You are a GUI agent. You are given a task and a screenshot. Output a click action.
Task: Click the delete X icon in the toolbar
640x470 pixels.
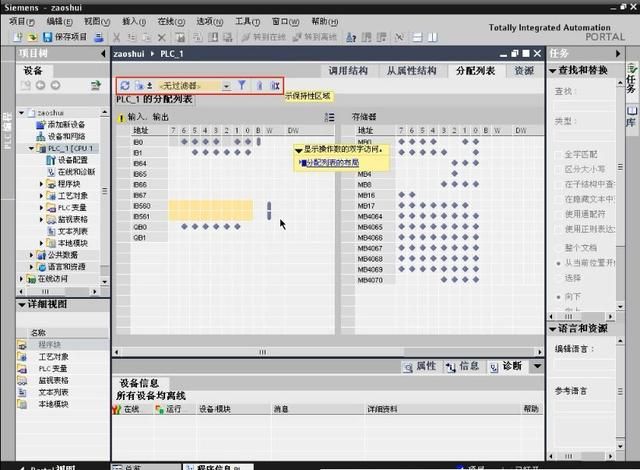click(x=162, y=38)
